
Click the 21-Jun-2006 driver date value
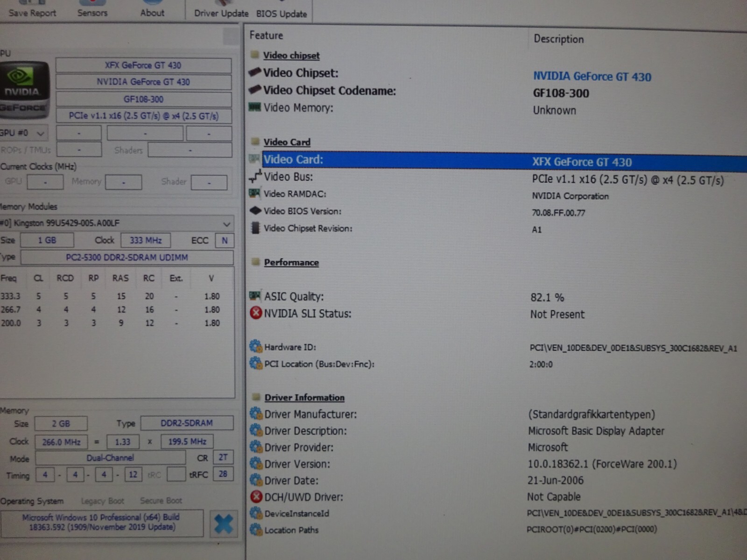(556, 480)
